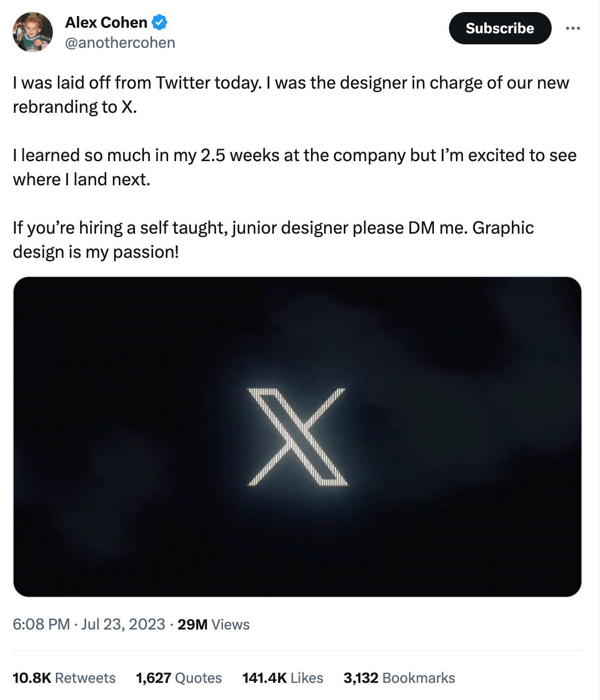Show the 141.4K Likes list

282,678
